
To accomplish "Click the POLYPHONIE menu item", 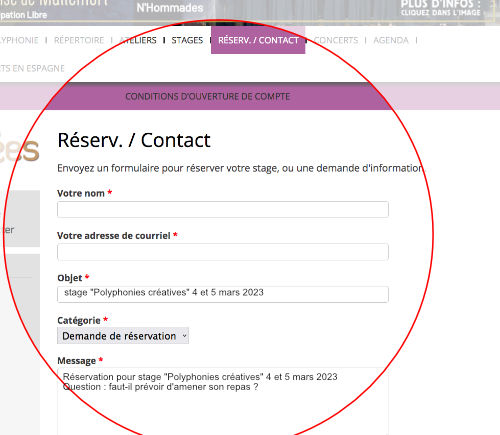I will pos(19,40).
